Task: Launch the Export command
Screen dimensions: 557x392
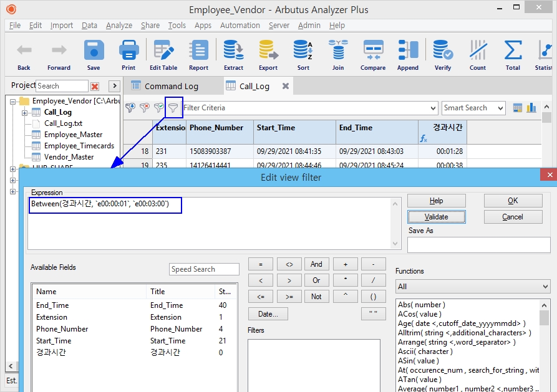Action: pos(268,55)
